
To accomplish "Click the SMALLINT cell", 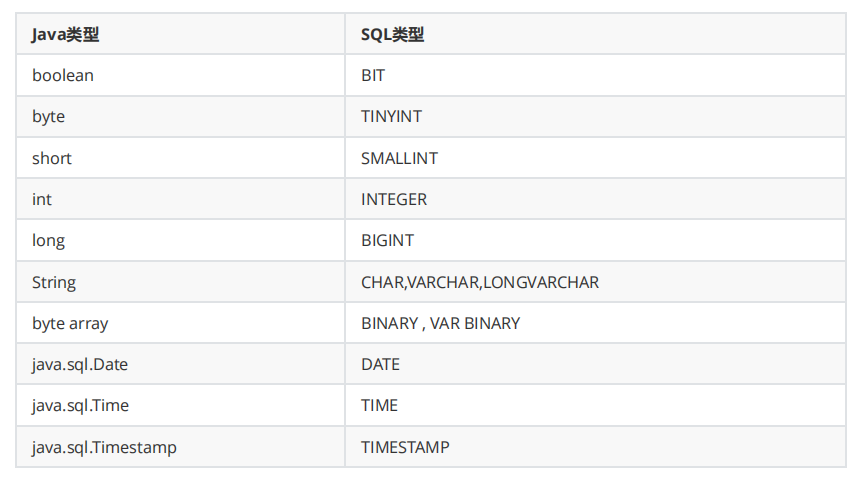I will point(399,158).
